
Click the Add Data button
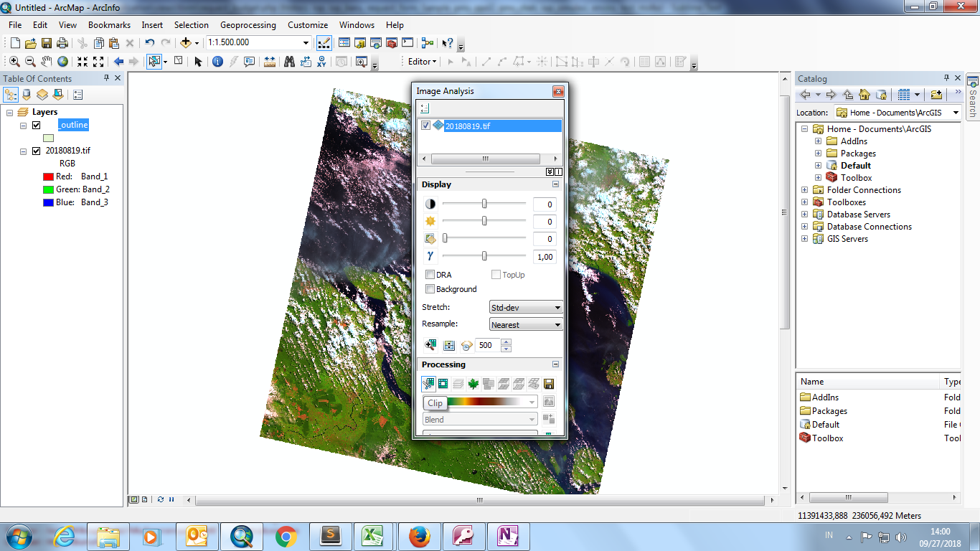(186, 43)
